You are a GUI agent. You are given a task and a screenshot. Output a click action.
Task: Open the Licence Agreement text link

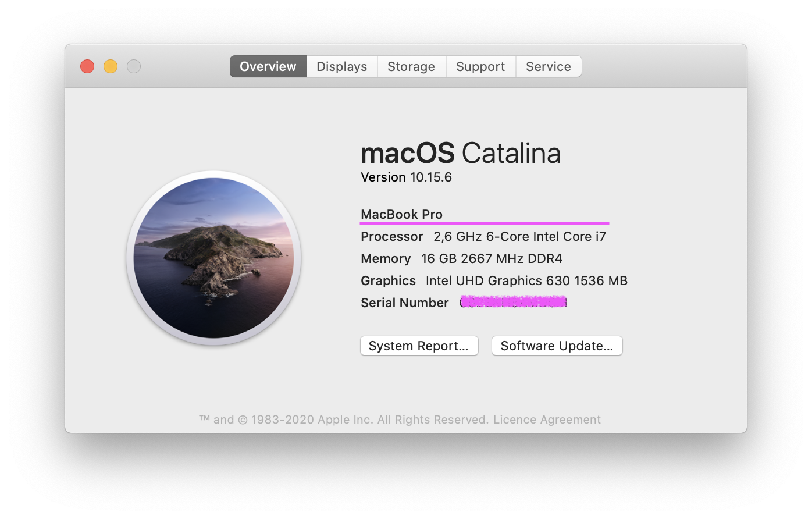(x=546, y=419)
